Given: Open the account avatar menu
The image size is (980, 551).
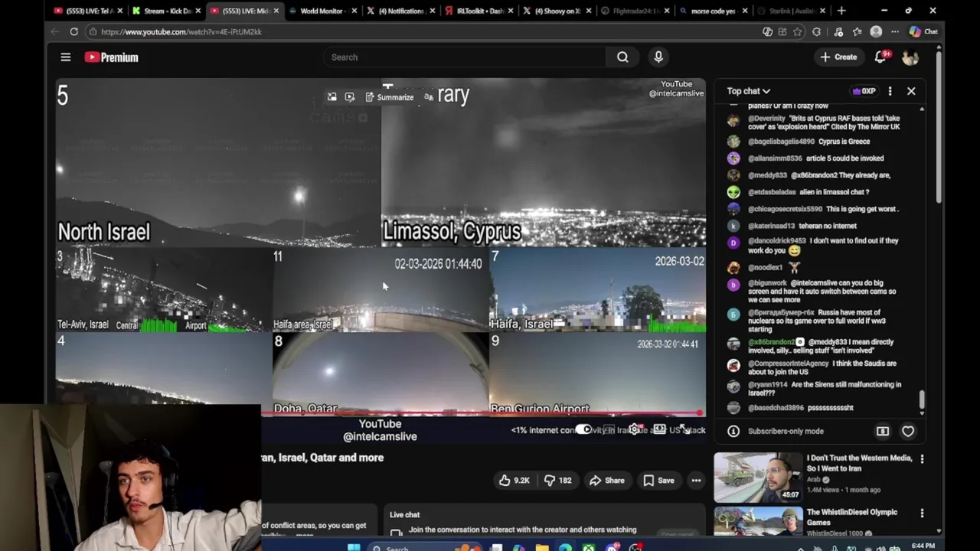Looking at the screenshot, I should 910,57.
